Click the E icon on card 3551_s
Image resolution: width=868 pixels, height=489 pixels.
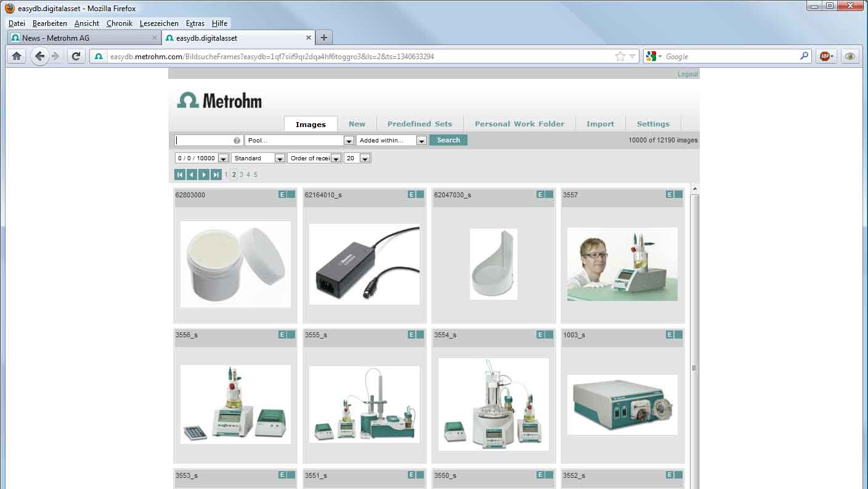coord(412,475)
